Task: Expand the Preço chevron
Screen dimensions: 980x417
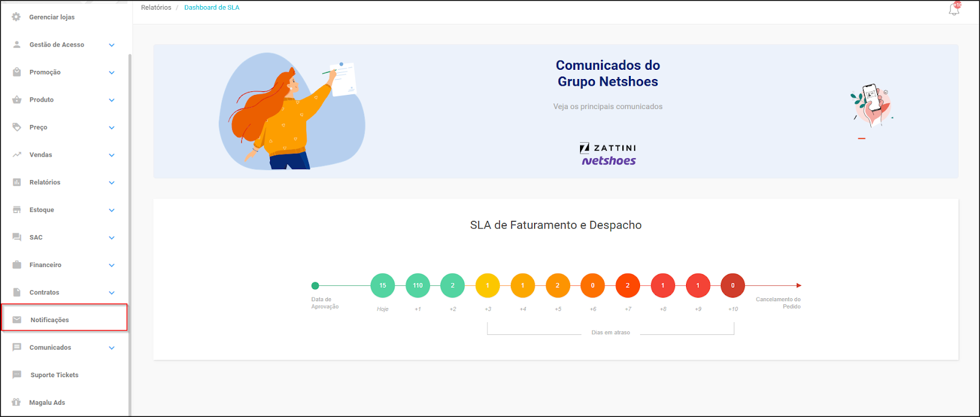Action: tap(111, 128)
